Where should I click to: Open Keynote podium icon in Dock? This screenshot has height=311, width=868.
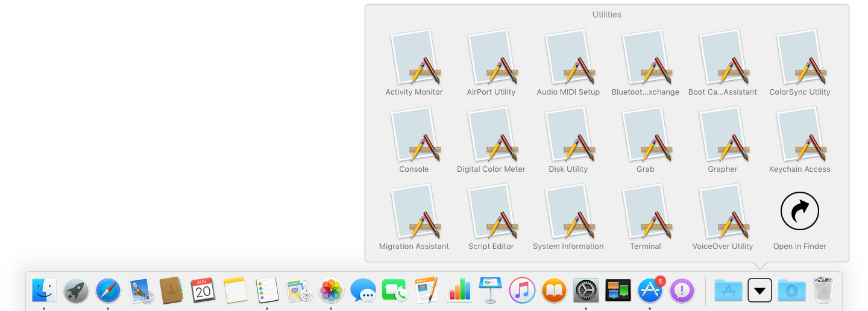[x=490, y=291]
